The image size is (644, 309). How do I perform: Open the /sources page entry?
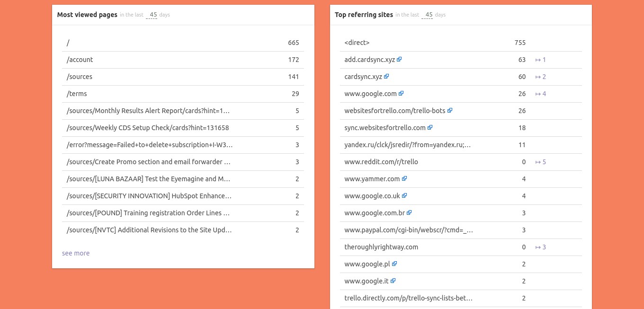pyautogui.click(x=80, y=77)
